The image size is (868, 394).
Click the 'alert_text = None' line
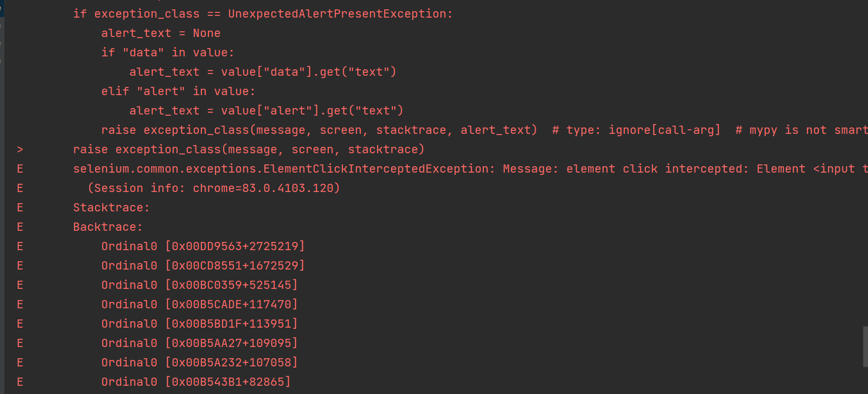[161, 33]
